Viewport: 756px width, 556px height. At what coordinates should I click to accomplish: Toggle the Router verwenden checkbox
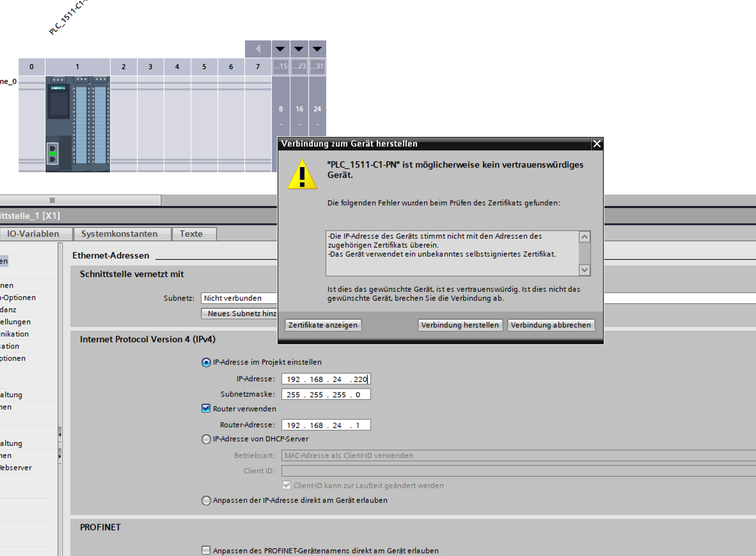(206, 408)
